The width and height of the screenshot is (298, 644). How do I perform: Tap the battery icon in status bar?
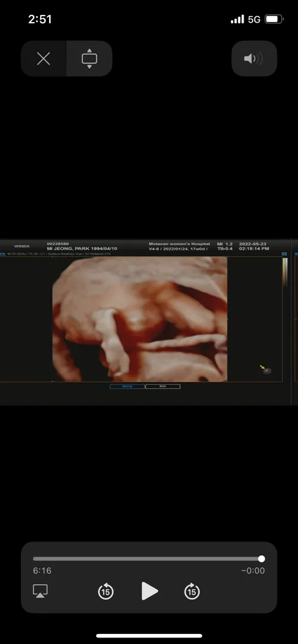(x=274, y=19)
